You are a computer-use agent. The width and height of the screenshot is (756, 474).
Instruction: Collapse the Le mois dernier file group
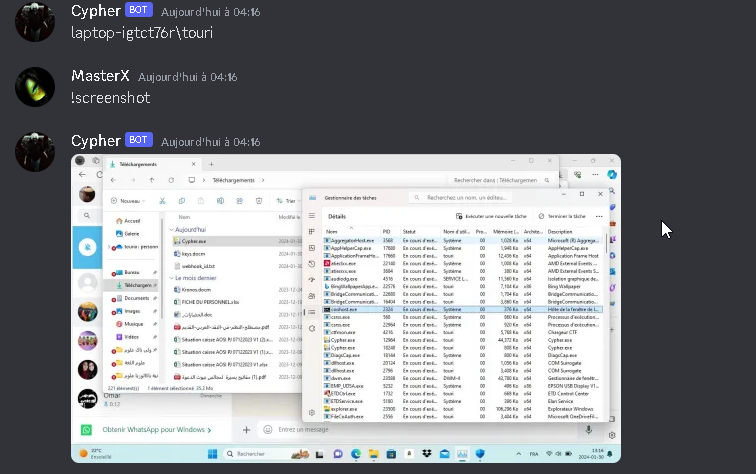pyautogui.click(x=171, y=278)
